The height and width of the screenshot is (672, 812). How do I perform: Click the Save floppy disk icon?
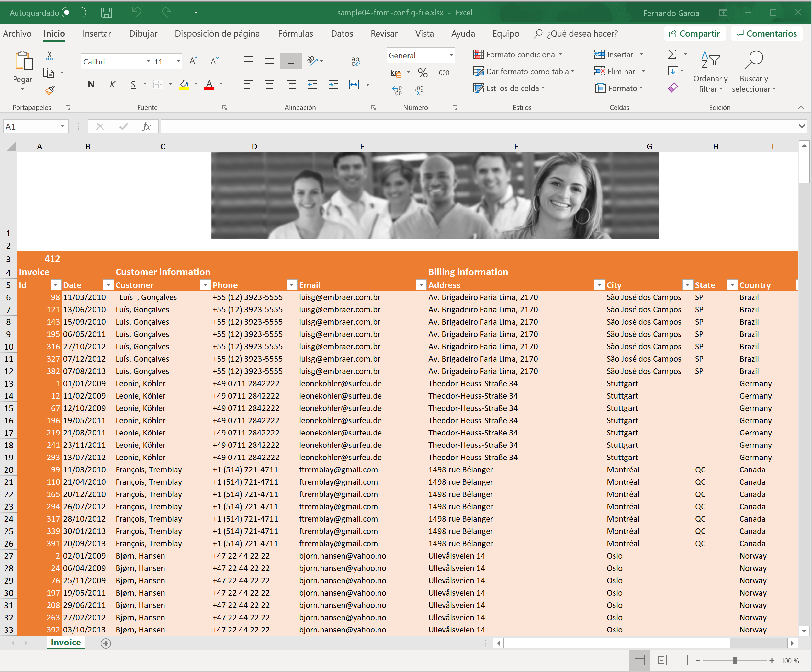[x=106, y=13]
